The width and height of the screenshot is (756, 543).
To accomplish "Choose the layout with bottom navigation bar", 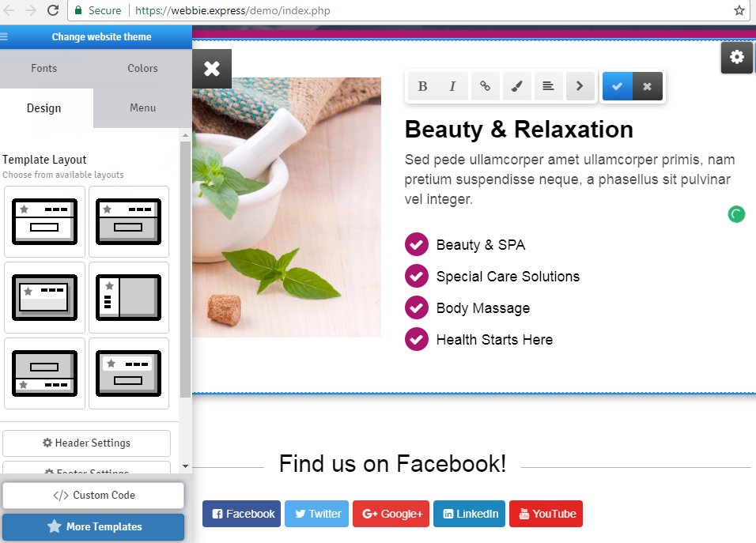I will (x=44, y=373).
